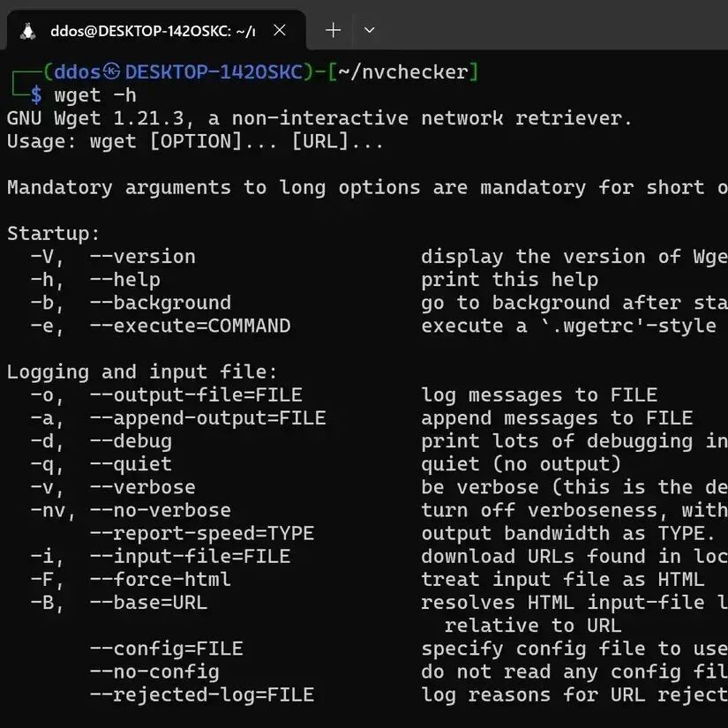This screenshot has height=728, width=728.
Task: Click "log messages to FILE" description
Action: coord(539,395)
